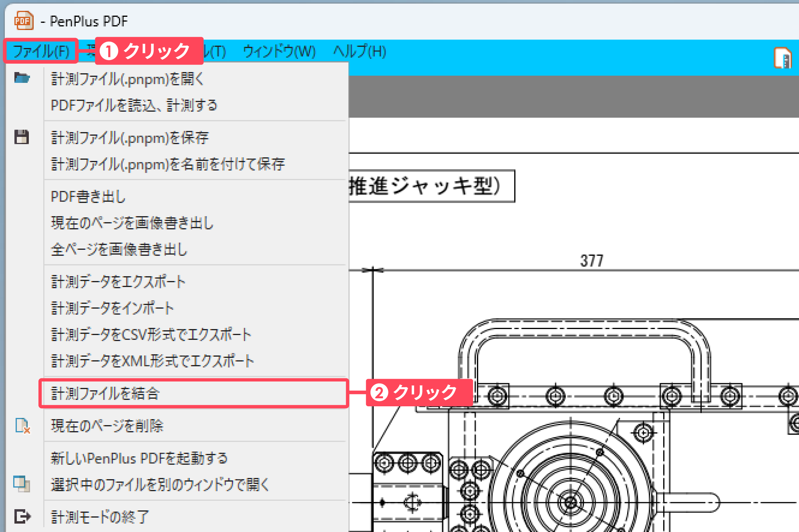The width and height of the screenshot is (799, 532).
Task: Click the PenPlus PDF app icon
Action: click(24, 21)
